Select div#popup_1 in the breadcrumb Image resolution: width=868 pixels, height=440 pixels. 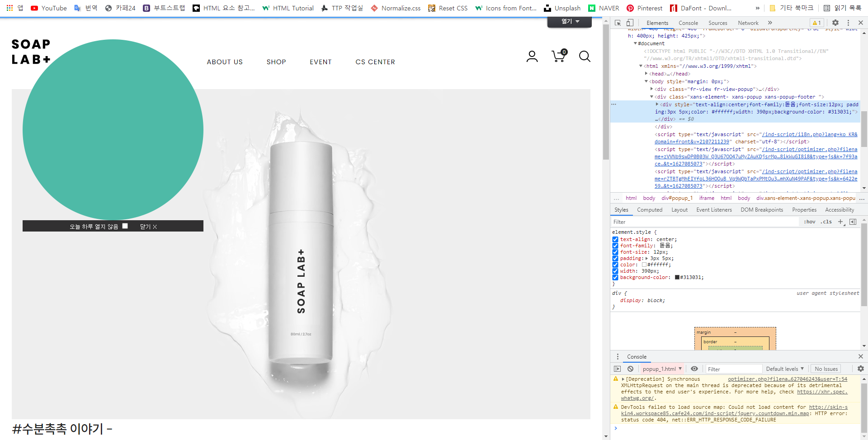tap(677, 198)
